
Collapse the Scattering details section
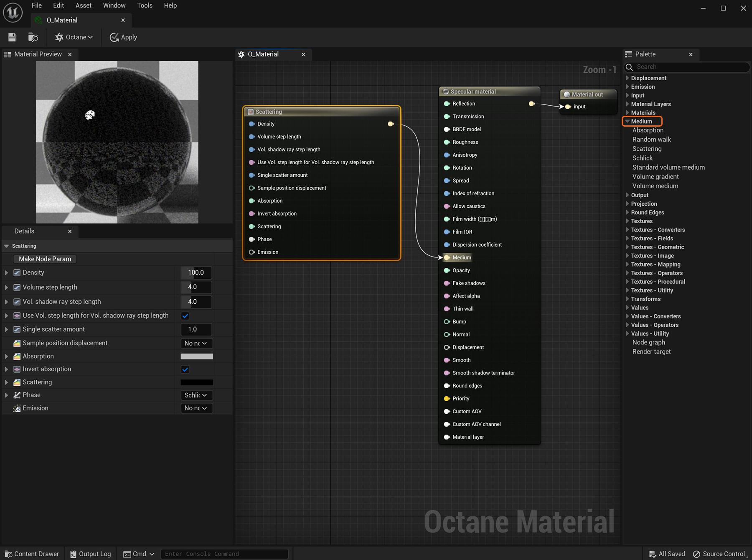[x=6, y=246]
